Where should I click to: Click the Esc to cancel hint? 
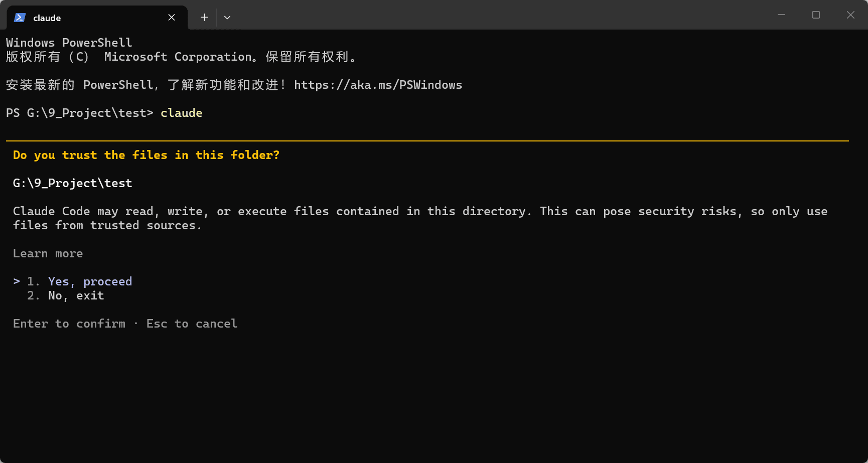click(x=192, y=324)
